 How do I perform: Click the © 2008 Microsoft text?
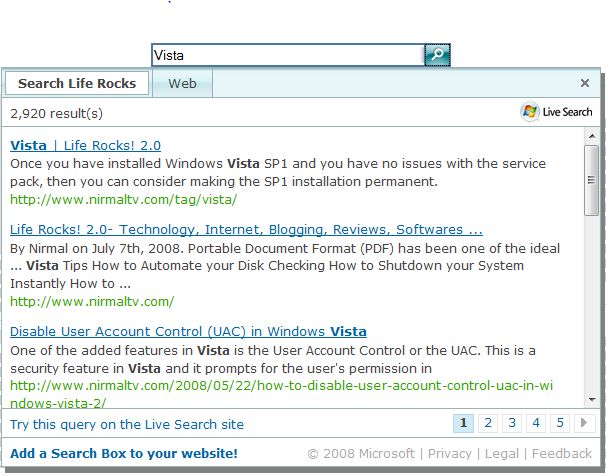click(x=361, y=453)
